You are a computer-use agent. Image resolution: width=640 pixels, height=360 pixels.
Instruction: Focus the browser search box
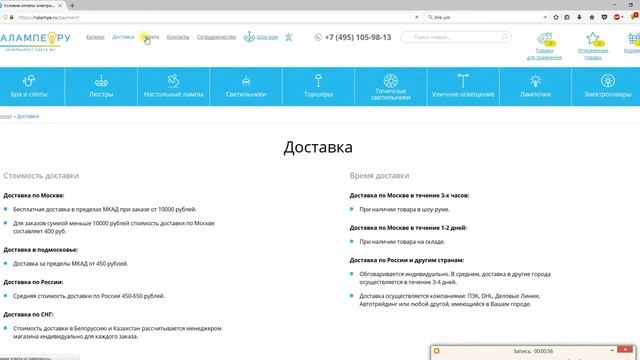pos(486,17)
